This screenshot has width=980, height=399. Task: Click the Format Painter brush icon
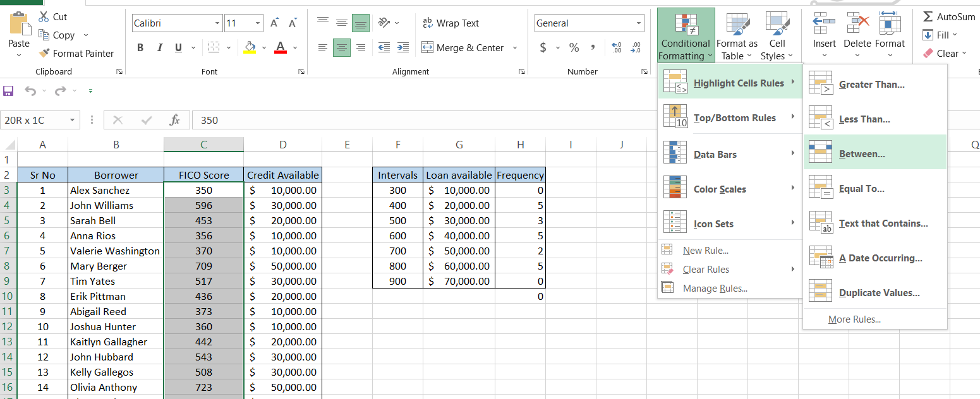[x=44, y=54]
